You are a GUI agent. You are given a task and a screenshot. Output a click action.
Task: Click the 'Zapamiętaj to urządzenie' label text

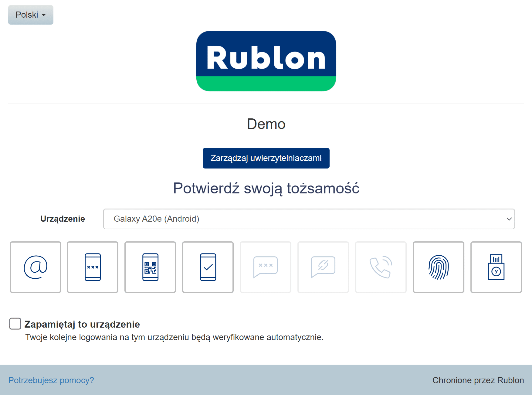(82, 324)
